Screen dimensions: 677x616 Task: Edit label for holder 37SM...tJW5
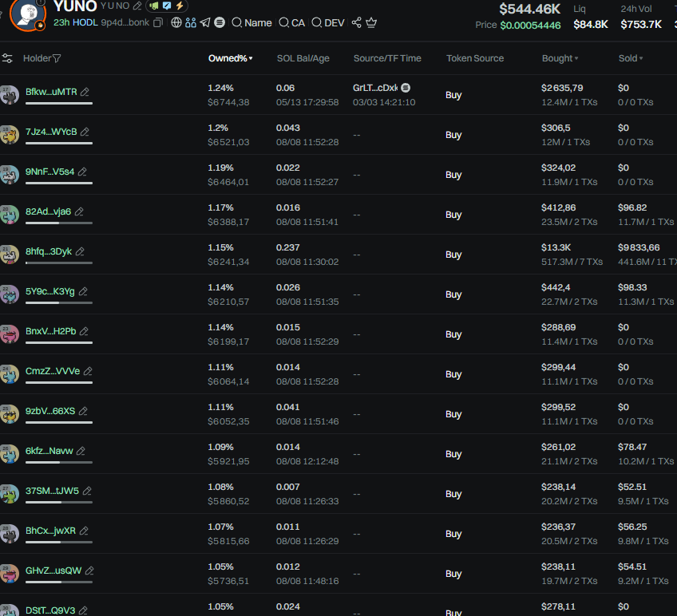[x=87, y=491]
